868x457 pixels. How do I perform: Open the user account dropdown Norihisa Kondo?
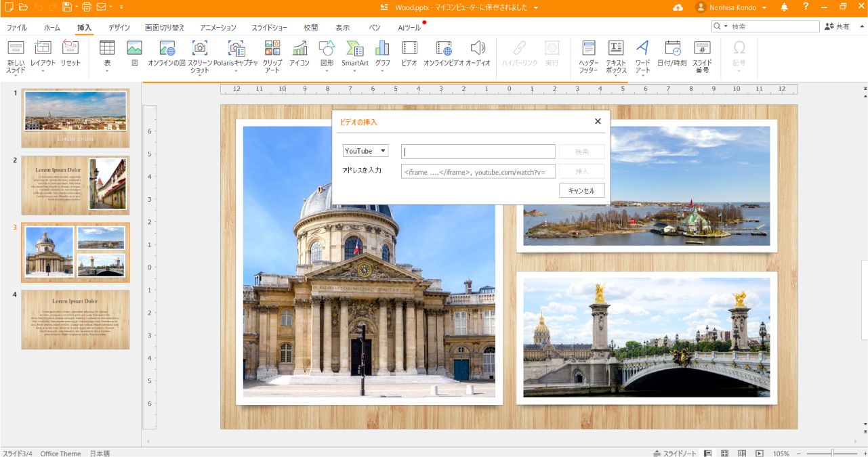[x=731, y=7]
